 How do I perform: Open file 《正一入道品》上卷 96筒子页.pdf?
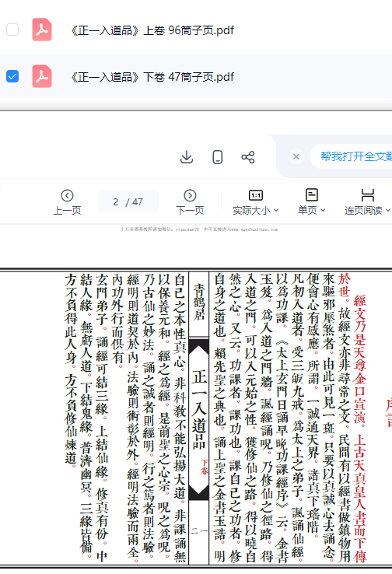[x=152, y=30]
